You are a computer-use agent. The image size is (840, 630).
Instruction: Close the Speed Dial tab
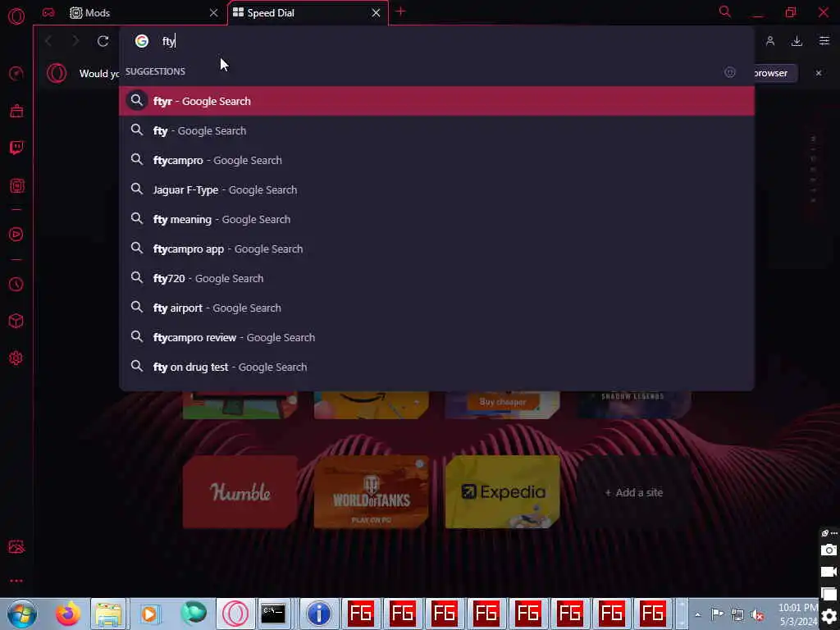[x=376, y=13]
